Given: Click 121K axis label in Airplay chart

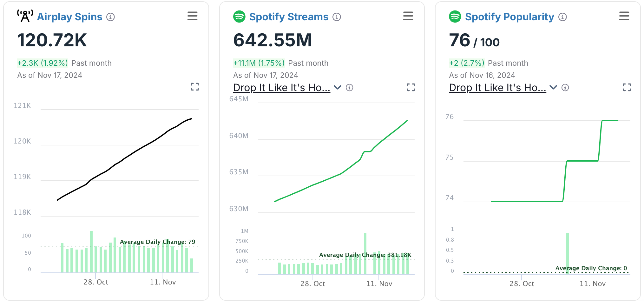Looking at the screenshot, I should click(x=22, y=105).
